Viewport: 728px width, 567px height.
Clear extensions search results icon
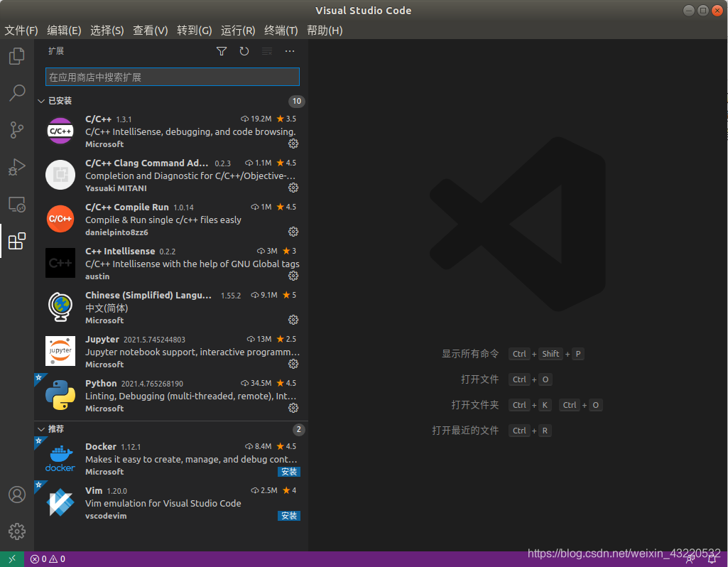pyautogui.click(x=267, y=51)
